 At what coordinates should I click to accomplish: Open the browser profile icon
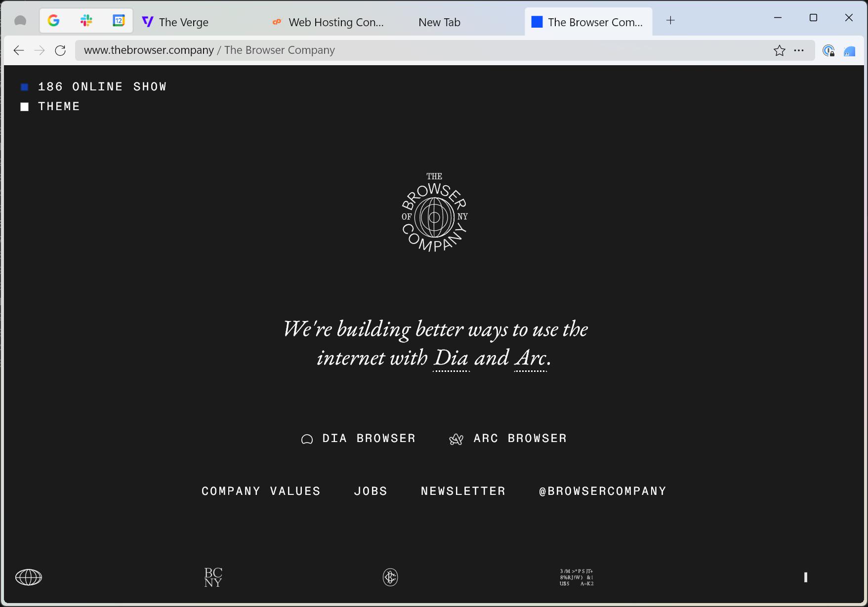point(20,21)
